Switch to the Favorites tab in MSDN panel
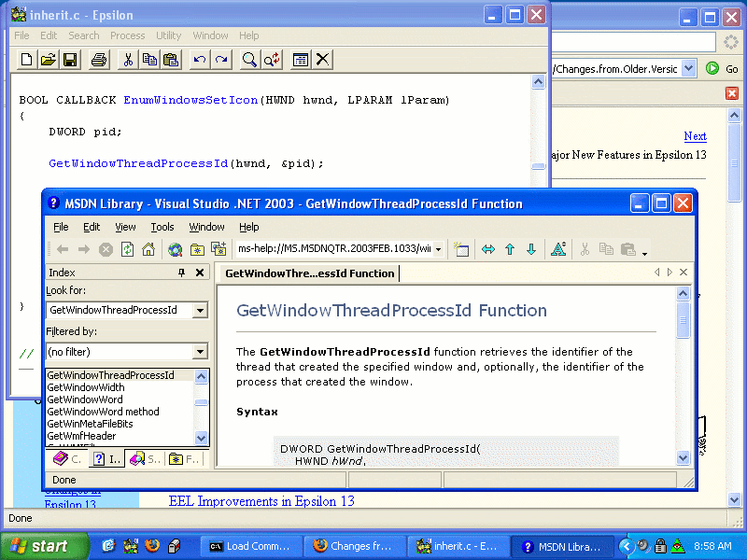This screenshot has width=747, height=560. pyautogui.click(x=184, y=459)
